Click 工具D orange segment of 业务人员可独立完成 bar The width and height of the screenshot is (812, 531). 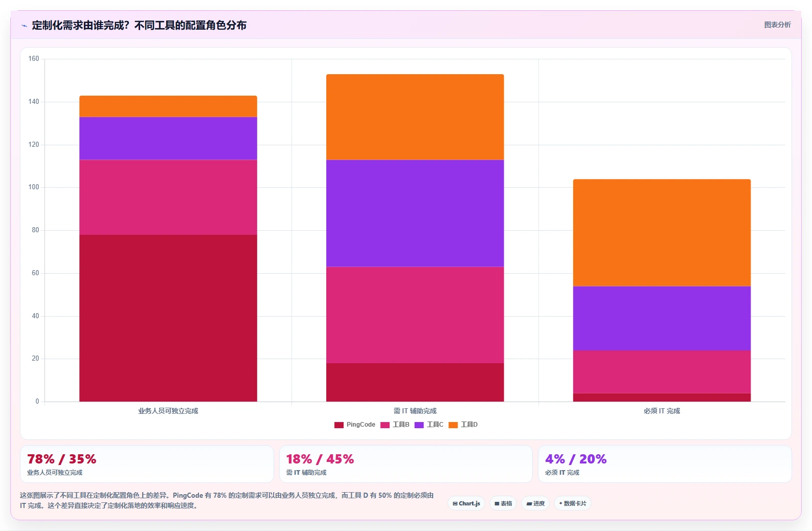[168, 106]
